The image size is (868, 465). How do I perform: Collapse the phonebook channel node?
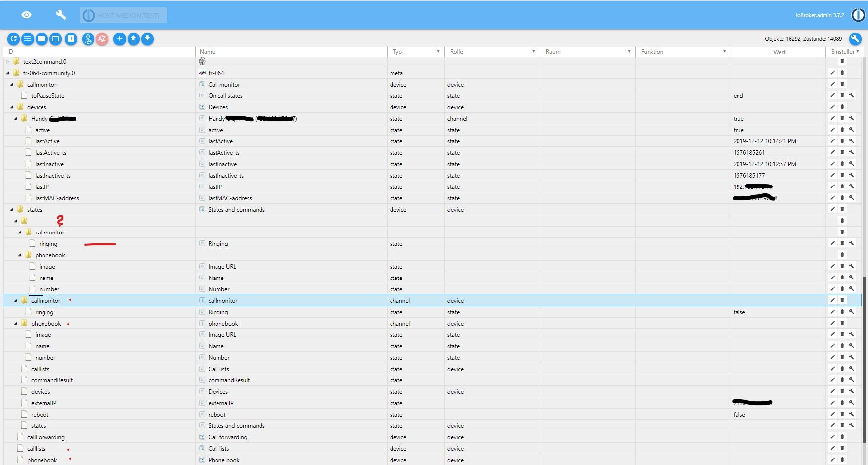click(16, 324)
